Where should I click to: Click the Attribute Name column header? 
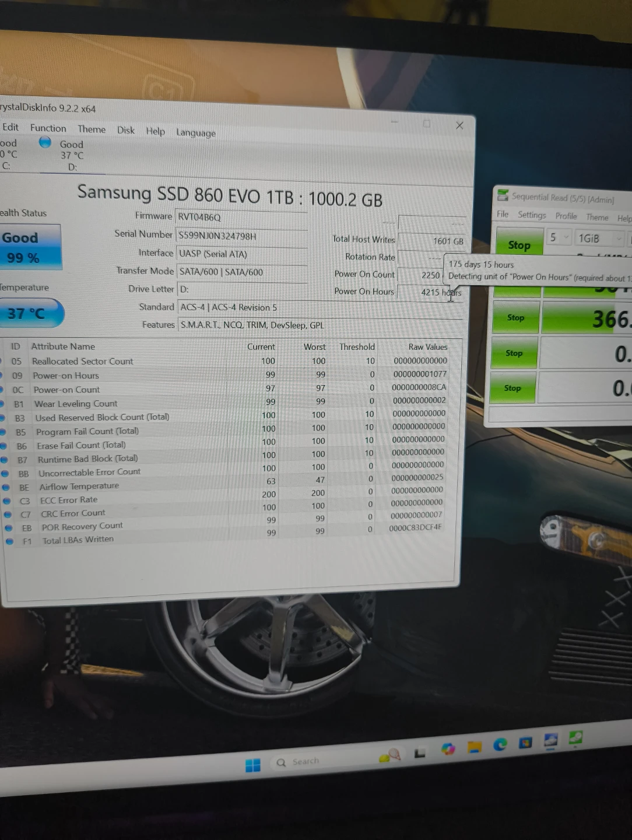(x=63, y=346)
